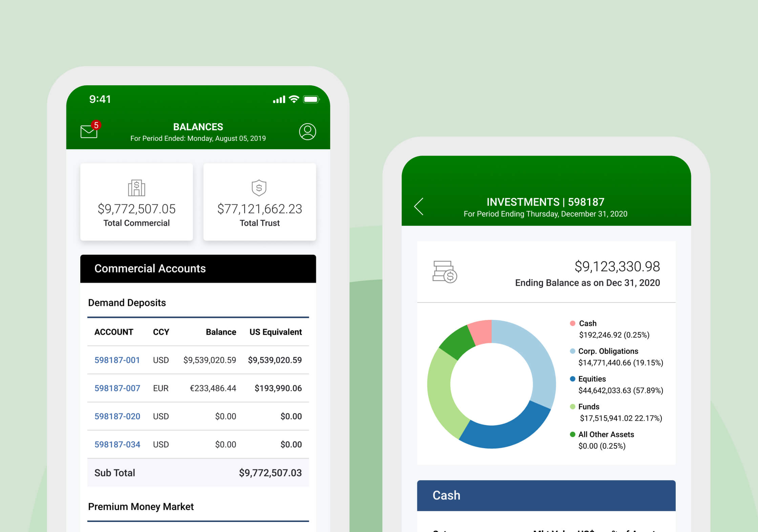Tap the $14,771,440.66 (19.15%) value
This screenshot has width=758, height=532.
click(620, 363)
